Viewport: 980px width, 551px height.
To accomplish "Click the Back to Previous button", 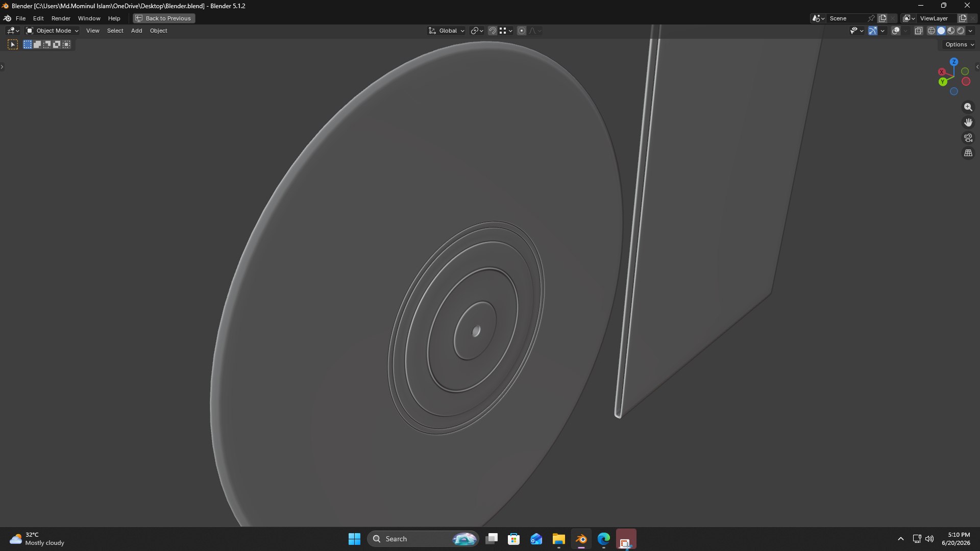I will pos(164,18).
